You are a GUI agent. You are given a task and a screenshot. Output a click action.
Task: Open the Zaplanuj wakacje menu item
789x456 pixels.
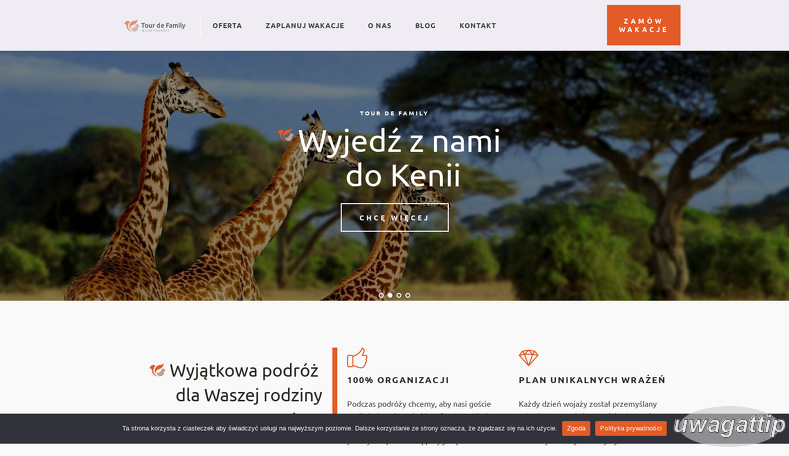click(x=305, y=26)
